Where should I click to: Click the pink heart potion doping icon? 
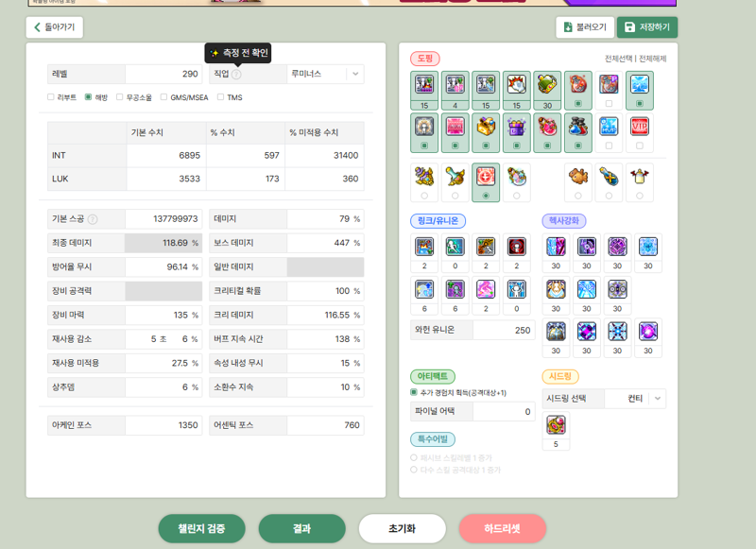[547, 127]
